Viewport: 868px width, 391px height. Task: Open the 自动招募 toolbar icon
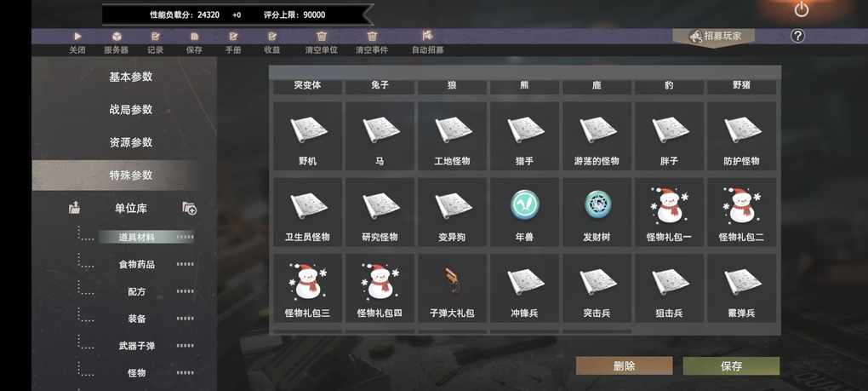[x=427, y=36]
